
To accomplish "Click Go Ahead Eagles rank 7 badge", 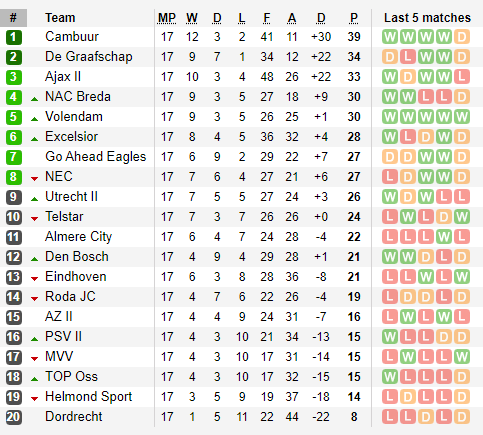I will (x=14, y=157).
